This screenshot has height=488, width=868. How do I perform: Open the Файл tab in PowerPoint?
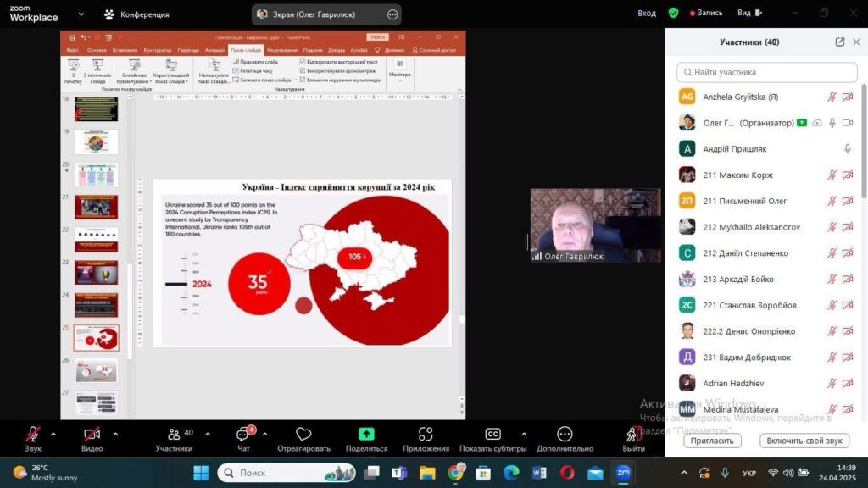coord(73,50)
